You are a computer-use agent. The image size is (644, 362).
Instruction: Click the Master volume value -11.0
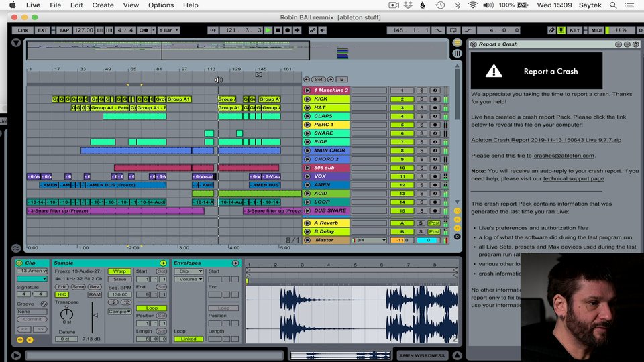point(402,240)
